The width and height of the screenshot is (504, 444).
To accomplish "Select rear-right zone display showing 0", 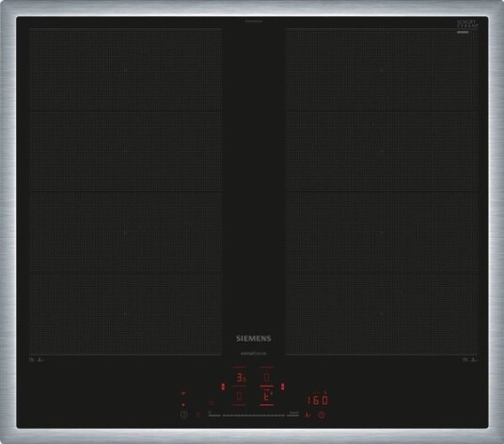I will pyautogui.click(x=267, y=377).
